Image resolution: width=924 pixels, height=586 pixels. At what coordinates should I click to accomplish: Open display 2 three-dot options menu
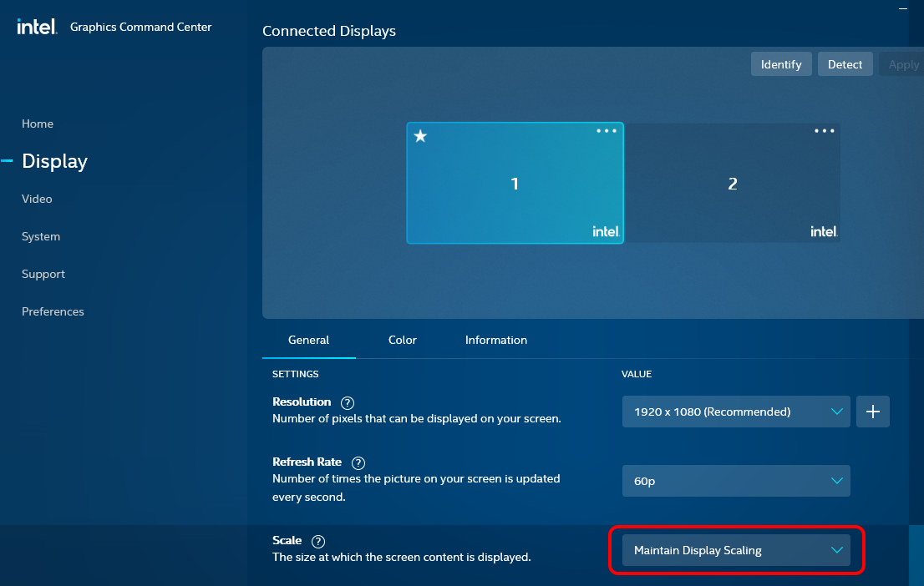(x=825, y=131)
